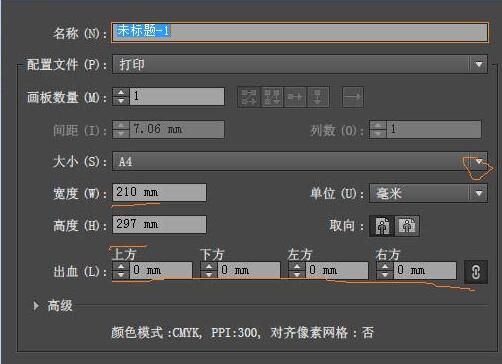Choose the arrange by row layout icon
Viewport: 502px width, 364px height.
point(295,97)
